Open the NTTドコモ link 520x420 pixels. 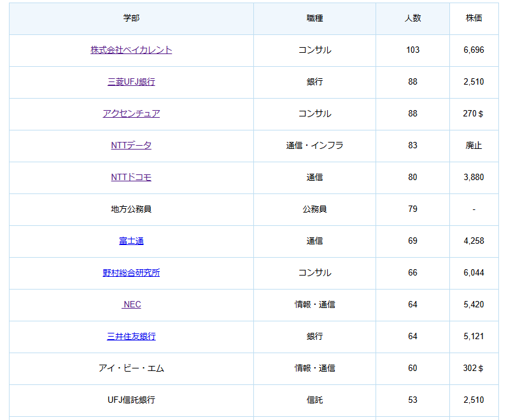coord(131,178)
